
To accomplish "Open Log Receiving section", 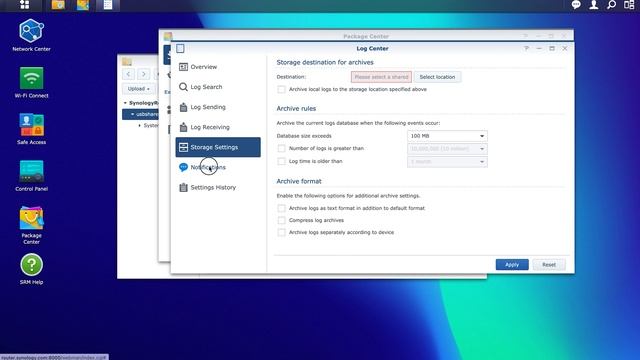I will click(x=218, y=127).
